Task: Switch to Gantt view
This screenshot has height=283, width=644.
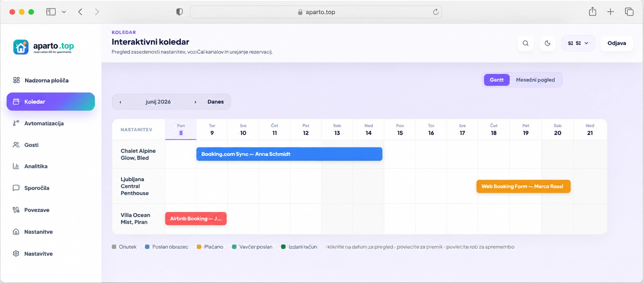Action: (x=497, y=80)
